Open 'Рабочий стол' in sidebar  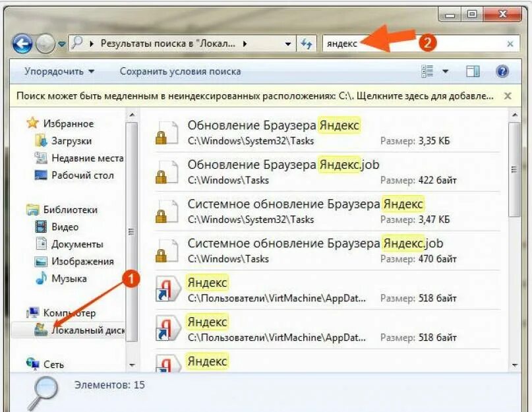click(82, 175)
